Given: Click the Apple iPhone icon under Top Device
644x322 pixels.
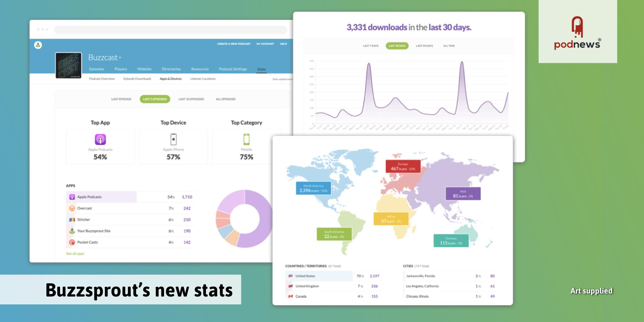Looking at the screenshot, I should point(173,138).
